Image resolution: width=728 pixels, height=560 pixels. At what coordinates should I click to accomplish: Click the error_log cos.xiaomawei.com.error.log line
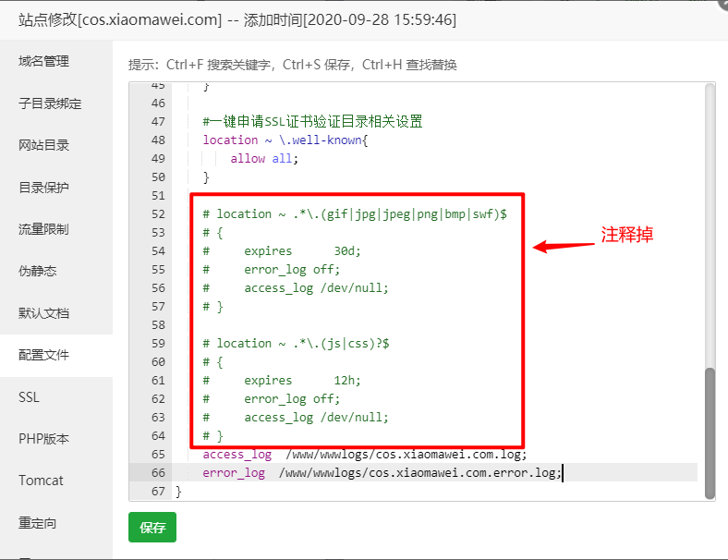[x=382, y=473]
